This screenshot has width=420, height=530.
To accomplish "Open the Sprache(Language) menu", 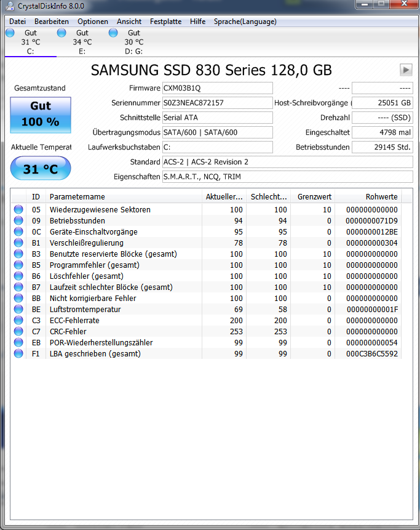I will click(245, 22).
